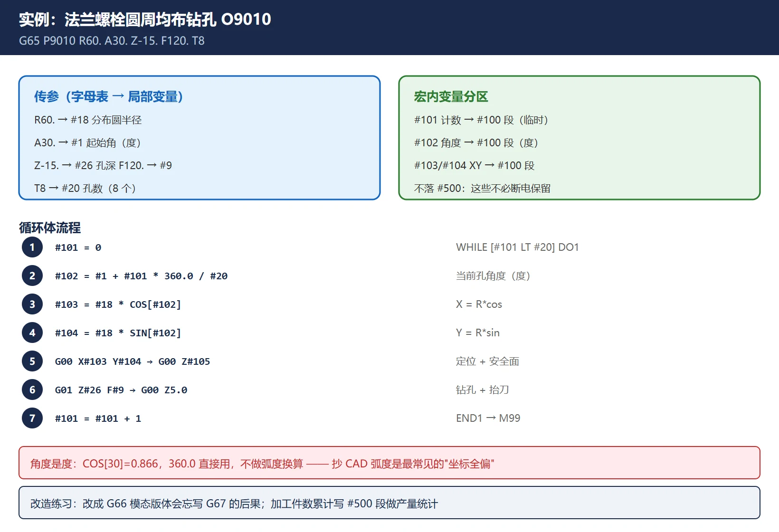
Task: Click the 定位 + 安全面 annotation
Action: coord(487,361)
